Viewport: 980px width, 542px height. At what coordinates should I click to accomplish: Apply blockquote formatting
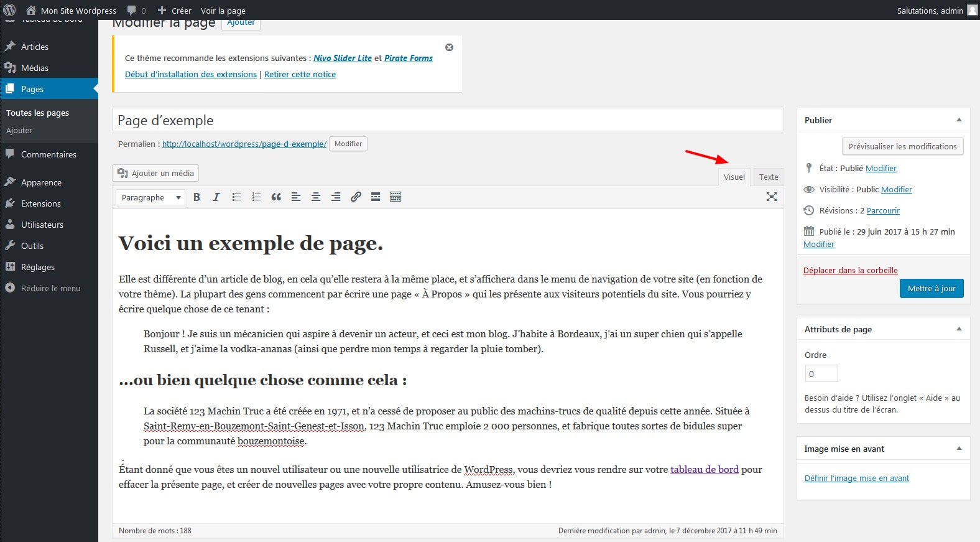[276, 197]
